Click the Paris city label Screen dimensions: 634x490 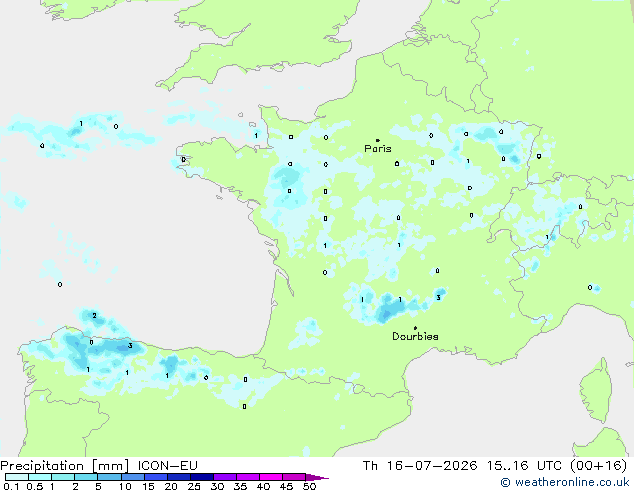[378, 149]
